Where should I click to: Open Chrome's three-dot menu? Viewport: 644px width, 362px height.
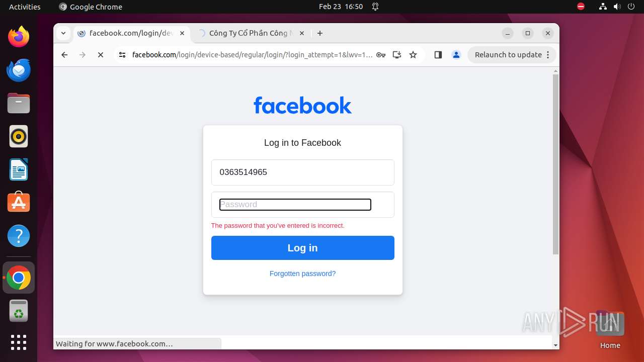[548, 55]
